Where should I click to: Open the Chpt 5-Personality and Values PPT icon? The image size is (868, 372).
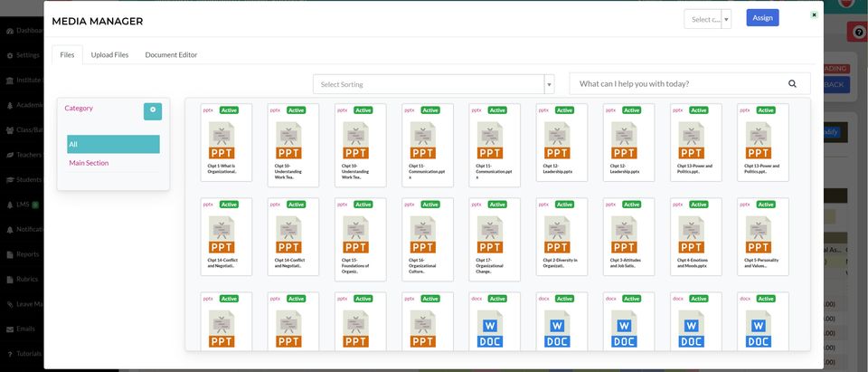(759, 234)
